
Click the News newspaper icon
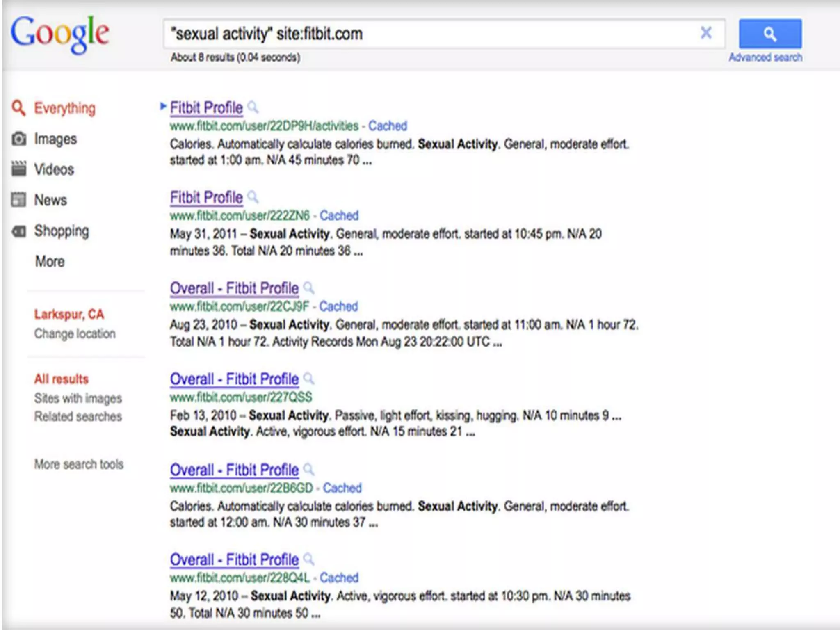19,200
